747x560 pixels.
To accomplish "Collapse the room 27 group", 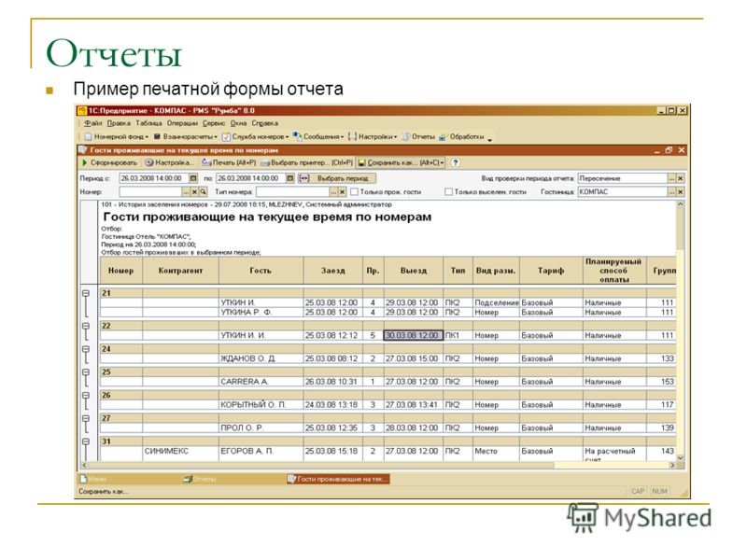I will [x=86, y=419].
